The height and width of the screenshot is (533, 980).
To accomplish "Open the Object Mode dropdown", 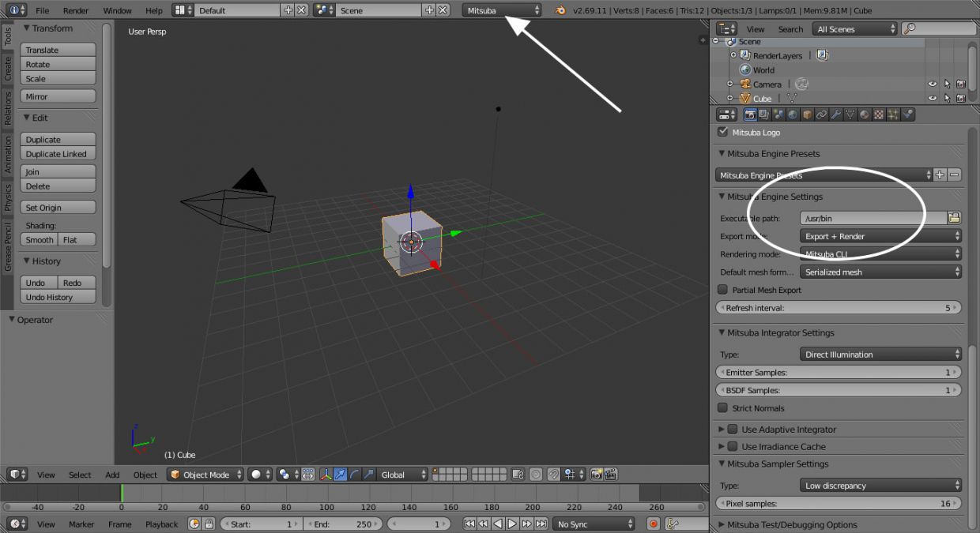I will [205, 475].
